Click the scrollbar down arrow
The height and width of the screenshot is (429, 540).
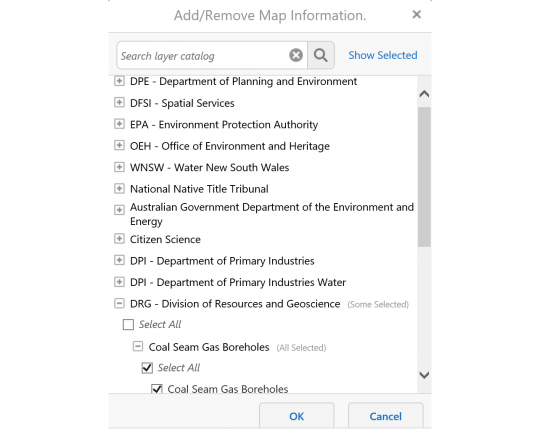pos(424,375)
